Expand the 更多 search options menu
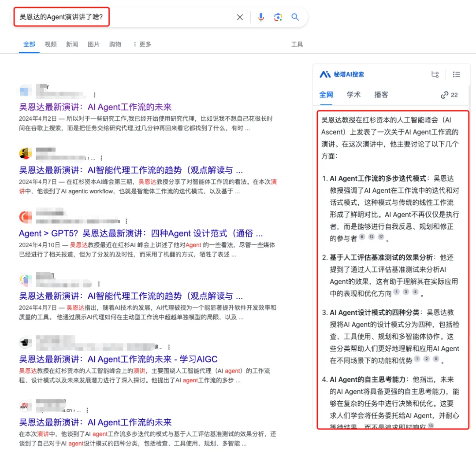Viewport: 476px width, 455px height. (x=142, y=44)
